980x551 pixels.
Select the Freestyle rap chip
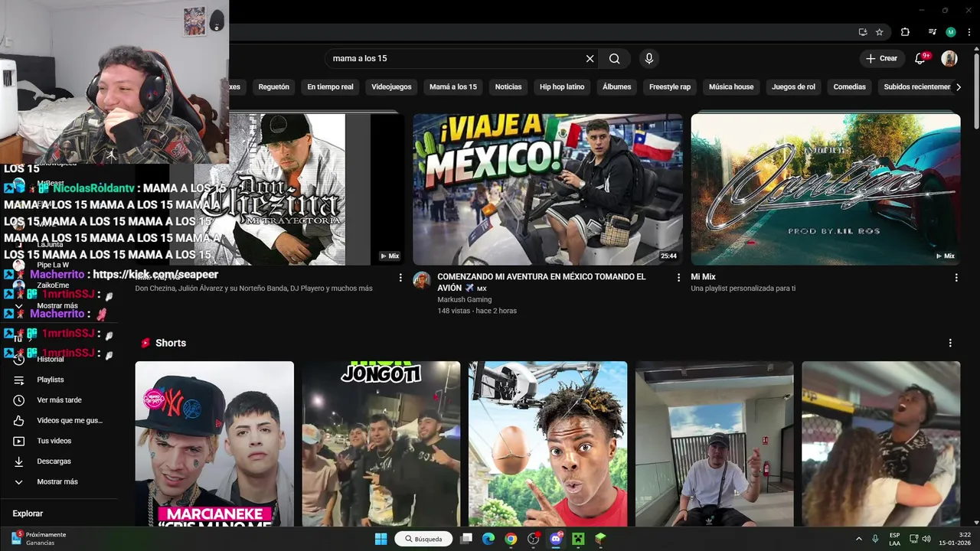[x=670, y=87]
